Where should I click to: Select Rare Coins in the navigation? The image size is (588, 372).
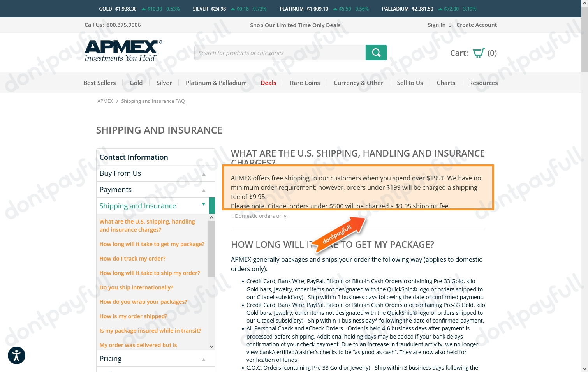pyautogui.click(x=305, y=83)
